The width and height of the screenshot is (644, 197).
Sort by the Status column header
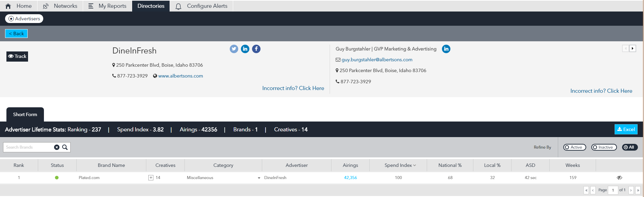tap(57, 165)
